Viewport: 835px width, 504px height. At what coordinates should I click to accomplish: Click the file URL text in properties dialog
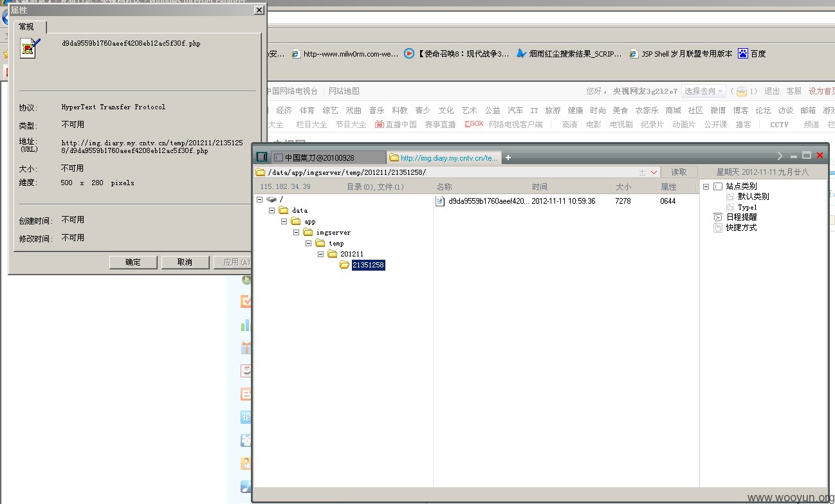152,147
